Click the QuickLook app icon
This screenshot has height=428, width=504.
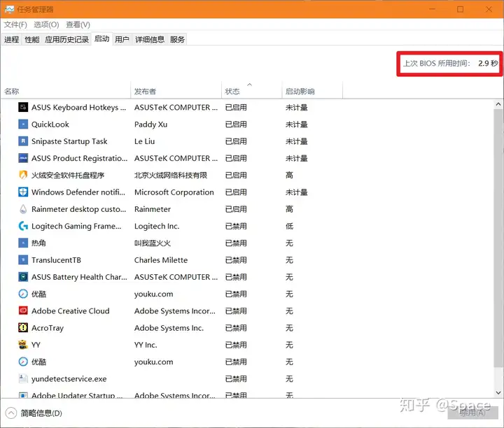tap(23, 124)
